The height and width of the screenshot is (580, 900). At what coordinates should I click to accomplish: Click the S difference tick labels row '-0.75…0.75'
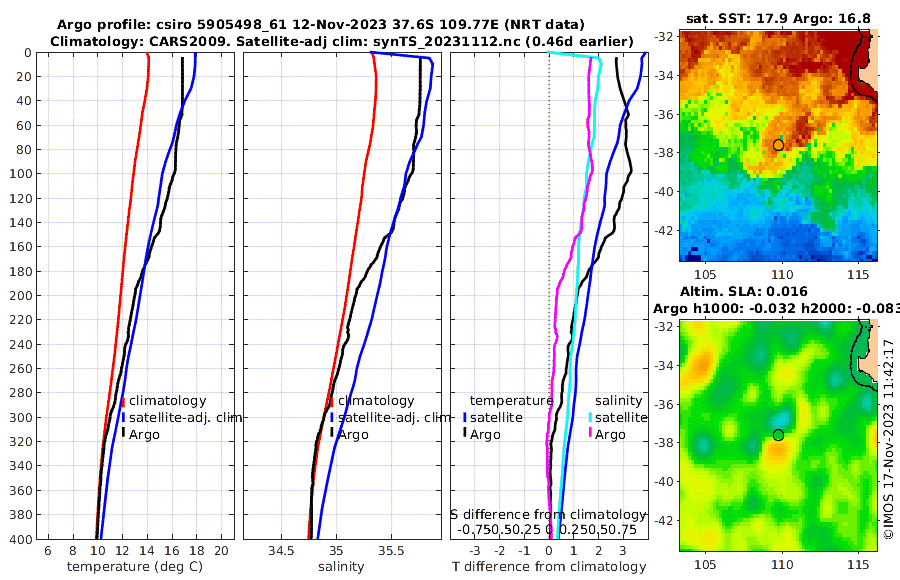[546, 529]
